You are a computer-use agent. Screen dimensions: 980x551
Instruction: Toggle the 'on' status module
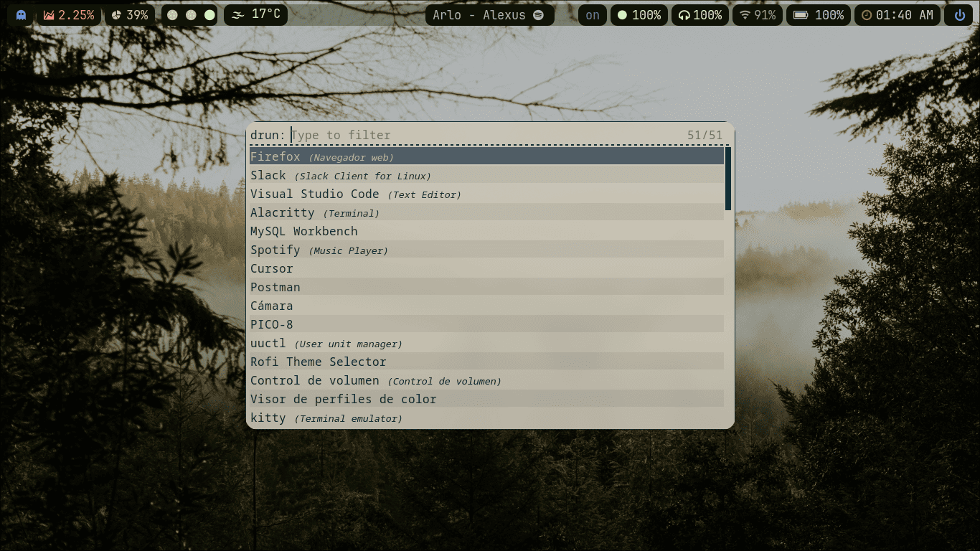pyautogui.click(x=593, y=15)
